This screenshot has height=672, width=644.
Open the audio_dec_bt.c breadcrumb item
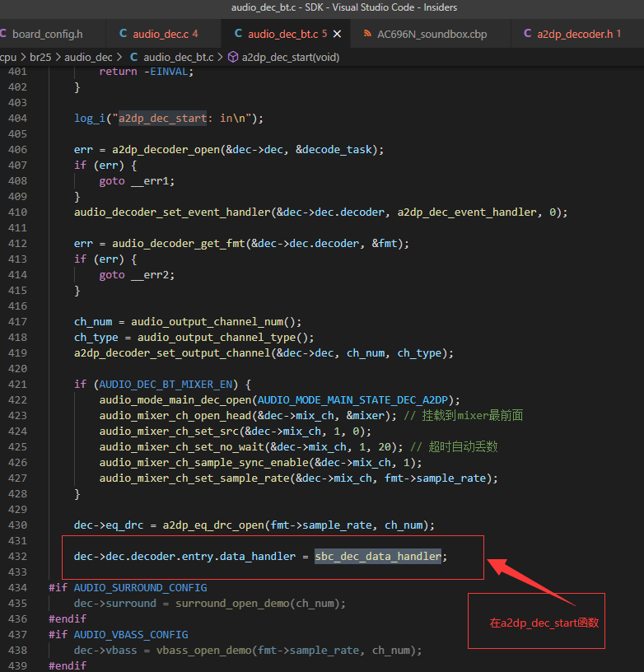pos(178,57)
